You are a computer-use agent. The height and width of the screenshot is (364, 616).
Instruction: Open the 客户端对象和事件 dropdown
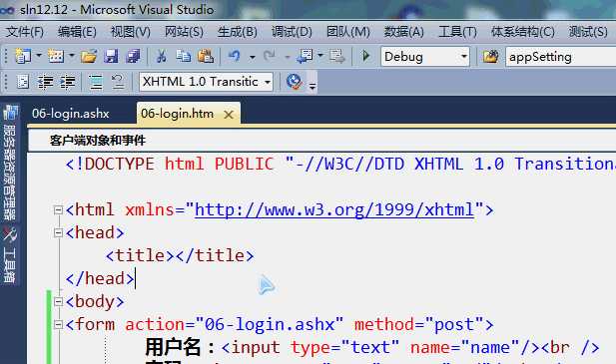pos(322,140)
